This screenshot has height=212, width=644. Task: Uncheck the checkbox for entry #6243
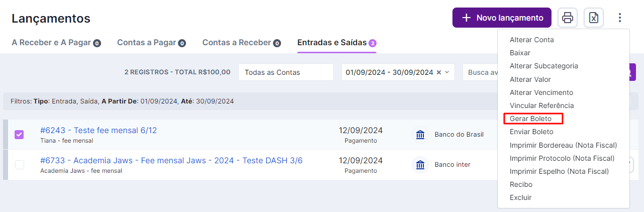pyautogui.click(x=19, y=135)
